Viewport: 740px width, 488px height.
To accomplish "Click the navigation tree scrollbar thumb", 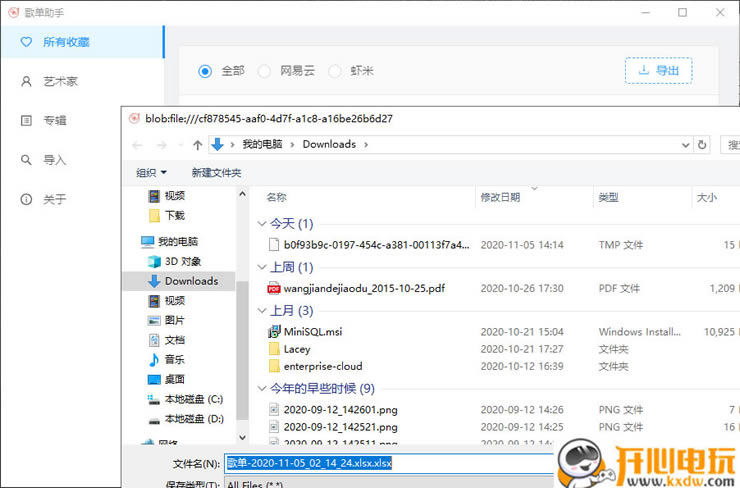I will pyautogui.click(x=242, y=350).
